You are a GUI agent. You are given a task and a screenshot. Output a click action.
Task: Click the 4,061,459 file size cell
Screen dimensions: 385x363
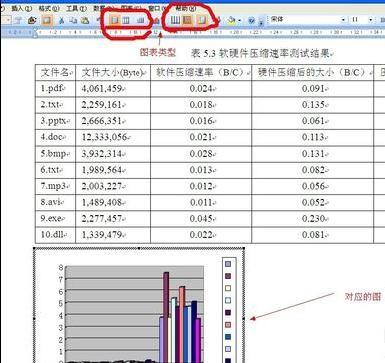[113, 89]
